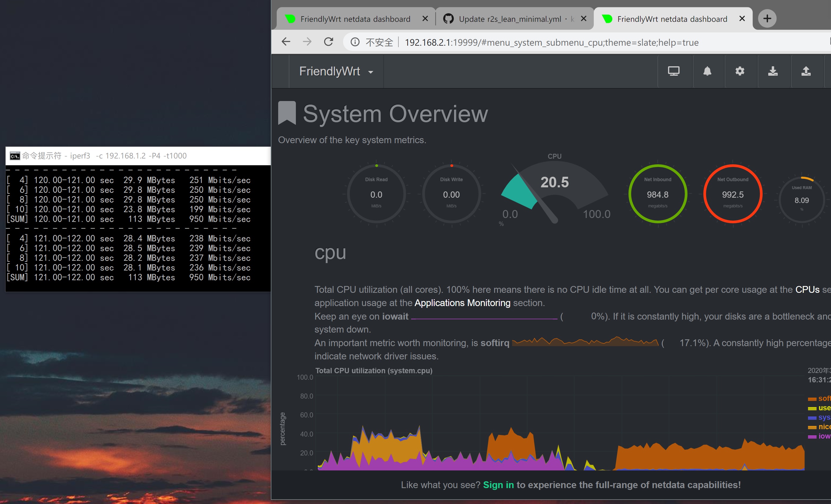Image resolution: width=831 pixels, height=504 pixels.
Task: Click the import snapshot upload icon
Action: 806,71
